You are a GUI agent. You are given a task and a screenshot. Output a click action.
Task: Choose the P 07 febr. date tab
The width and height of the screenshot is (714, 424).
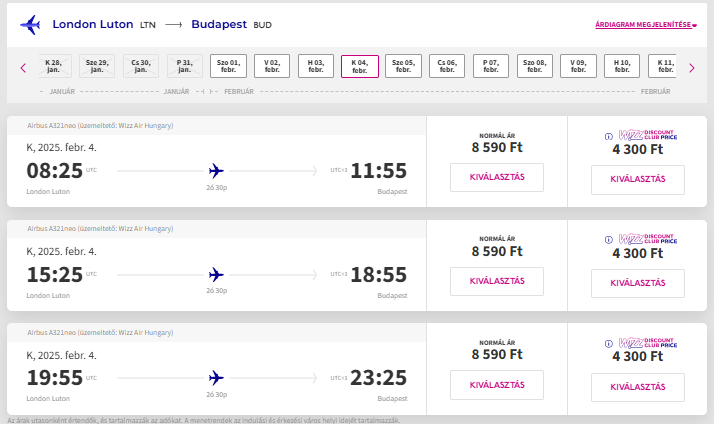click(x=490, y=66)
